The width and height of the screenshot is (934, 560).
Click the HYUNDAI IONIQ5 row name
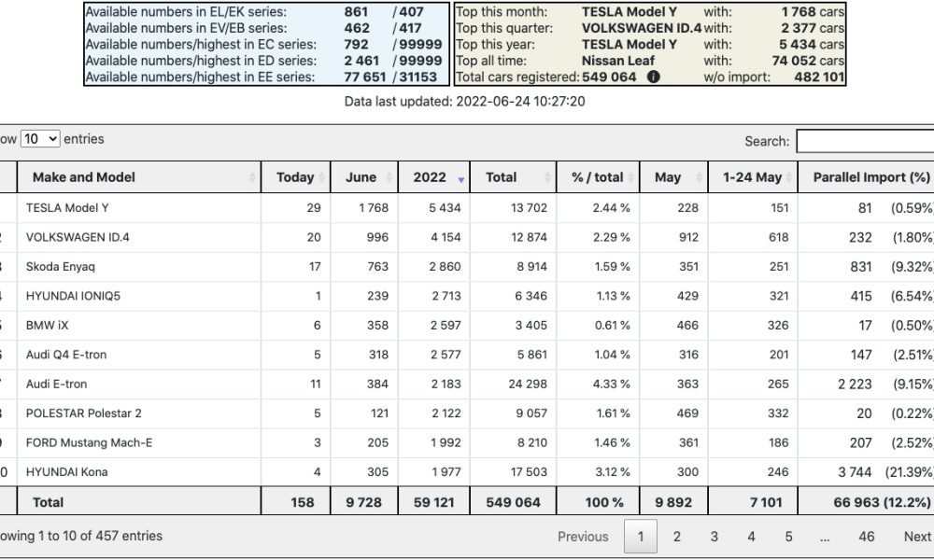click(73, 296)
